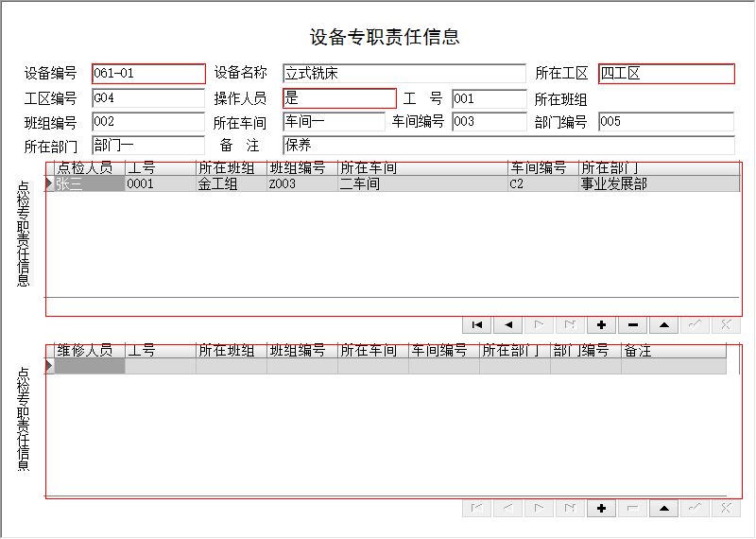The height and width of the screenshot is (539, 756).
Task: Select the 所在部门 field with 部门一
Action: (x=148, y=146)
